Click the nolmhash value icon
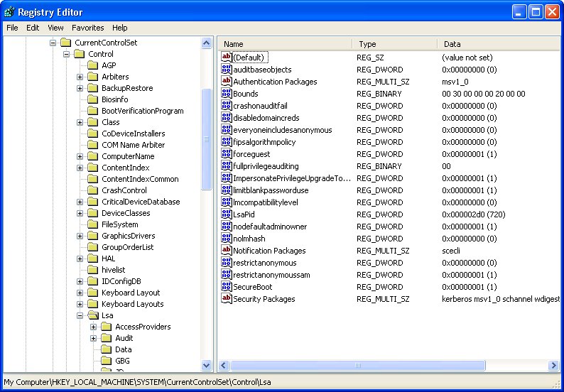The width and height of the screenshot is (564, 392). point(227,239)
